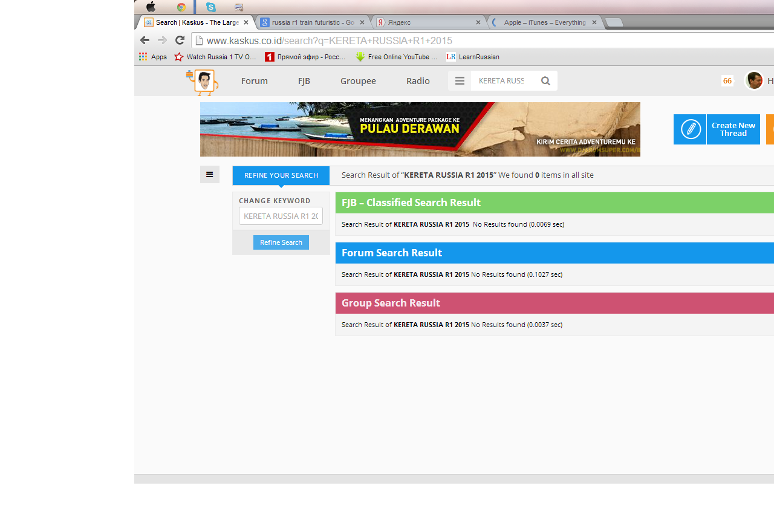This screenshot has height=532, width=774.
Task: Click the Group Search Result header
Action: [x=554, y=303]
